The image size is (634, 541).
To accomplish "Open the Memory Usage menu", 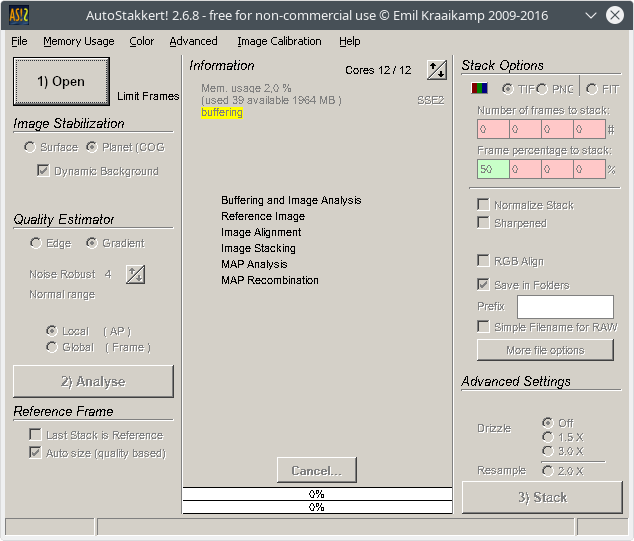I will pyautogui.click(x=78, y=41).
